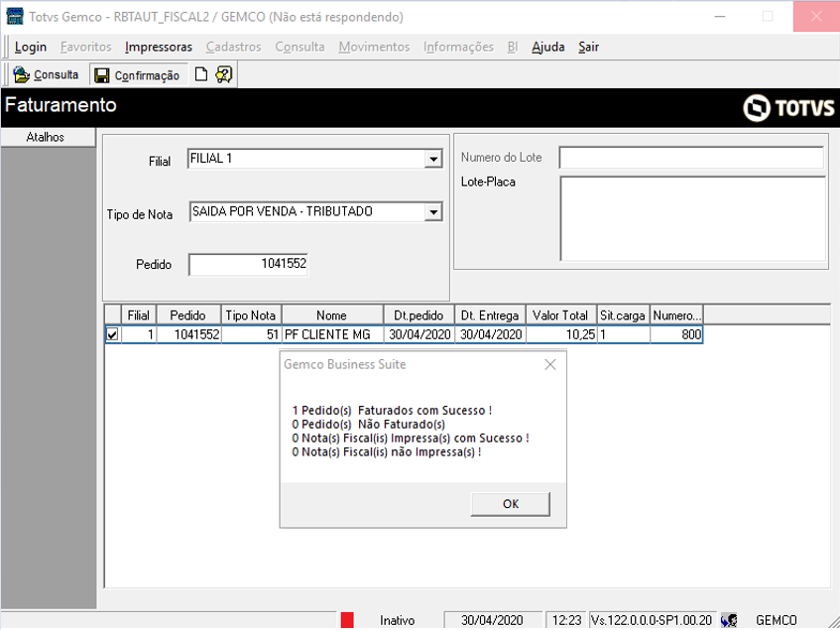Click the SAIDA POR VENDA - TRIBUTADO combo text
Image resolution: width=840 pixels, height=630 pixels.
coord(283,211)
